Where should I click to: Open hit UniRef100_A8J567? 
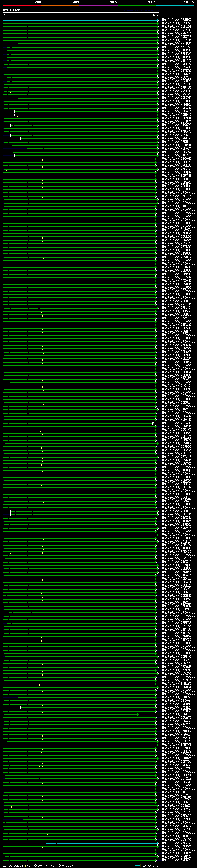click(x=177, y=20)
